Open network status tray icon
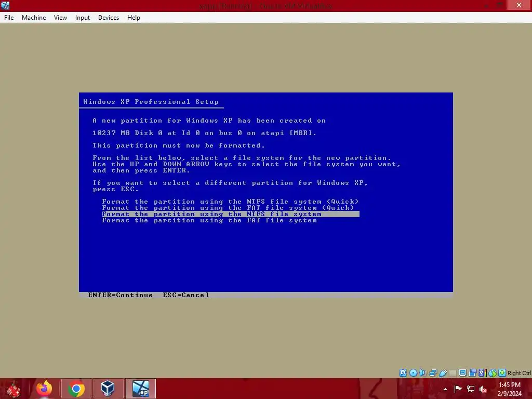 click(x=471, y=389)
